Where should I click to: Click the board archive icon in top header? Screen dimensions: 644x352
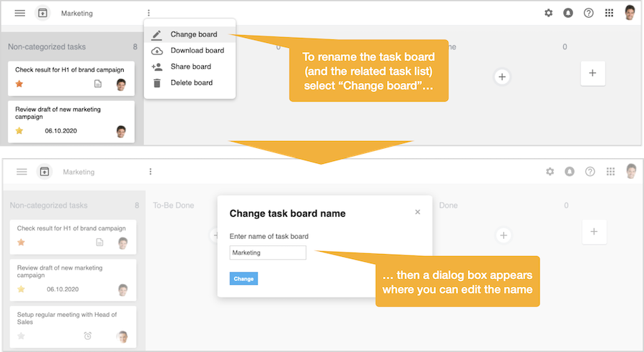click(43, 13)
